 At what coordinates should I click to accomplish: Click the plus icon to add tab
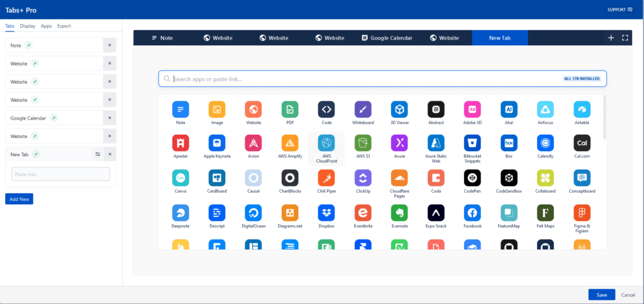tap(611, 38)
